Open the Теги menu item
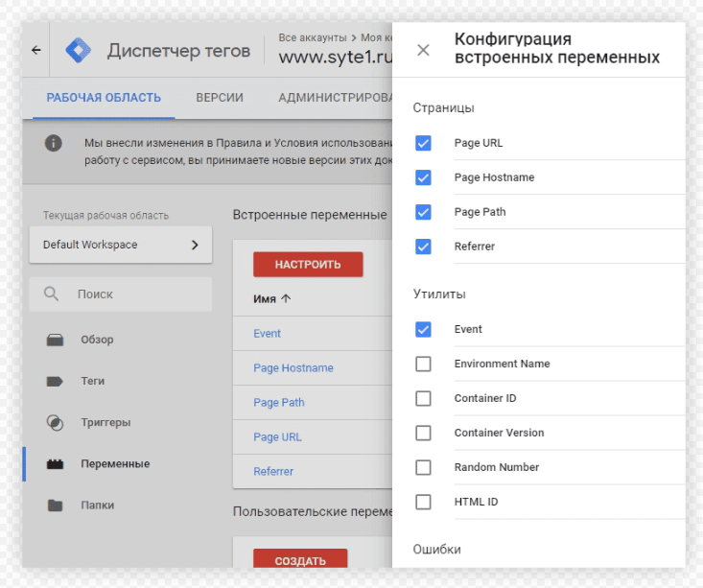The width and height of the screenshot is (703, 588). pos(92,381)
